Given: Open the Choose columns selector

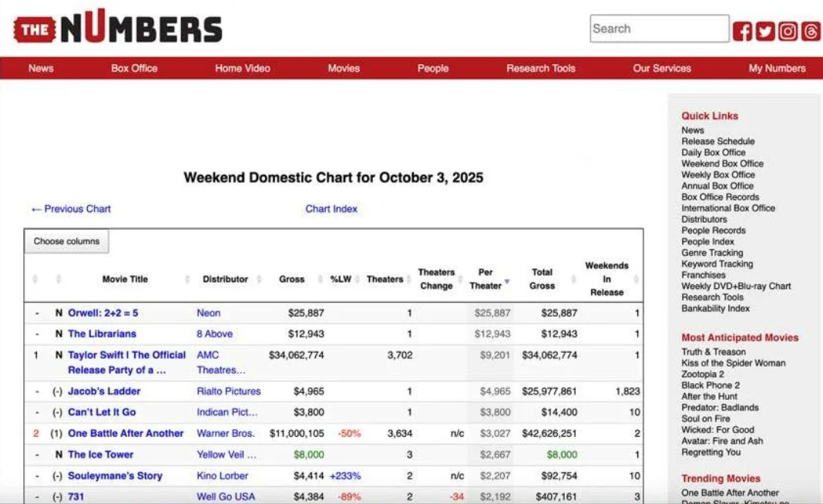Looking at the screenshot, I should pyautogui.click(x=67, y=241).
